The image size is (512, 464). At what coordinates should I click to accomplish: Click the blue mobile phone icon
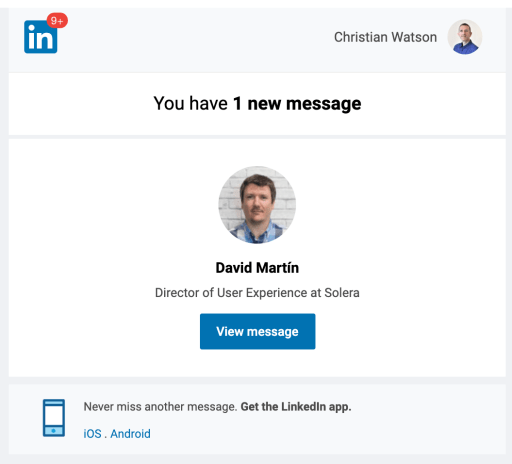click(x=54, y=418)
